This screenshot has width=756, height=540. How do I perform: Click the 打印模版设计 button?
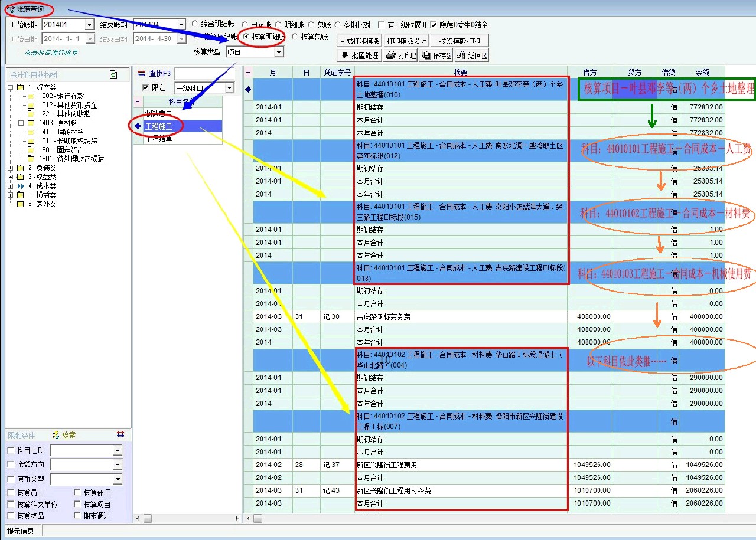[406, 41]
